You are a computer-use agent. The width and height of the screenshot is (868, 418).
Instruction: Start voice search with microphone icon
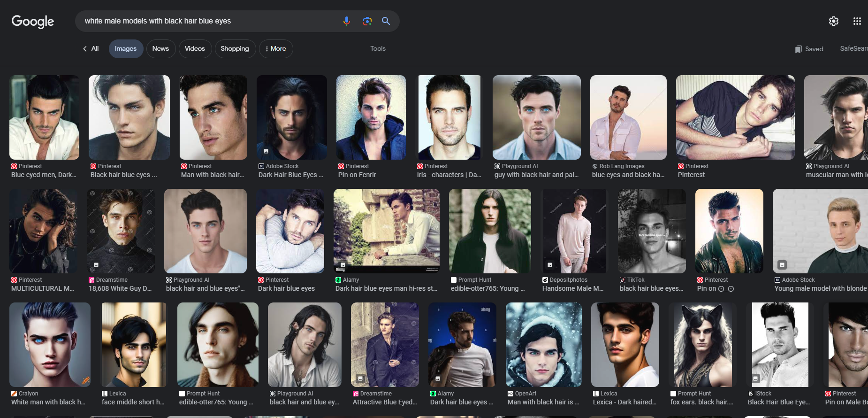pyautogui.click(x=347, y=21)
